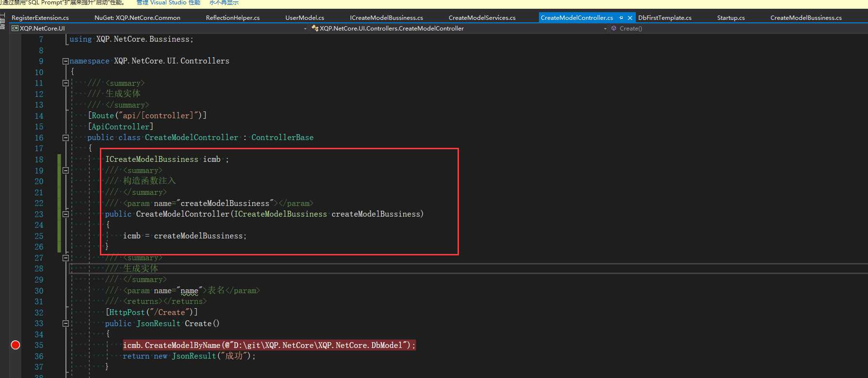
Task: Collapse the namespace block on line 9
Action: pyautogui.click(x=65, y=61)
